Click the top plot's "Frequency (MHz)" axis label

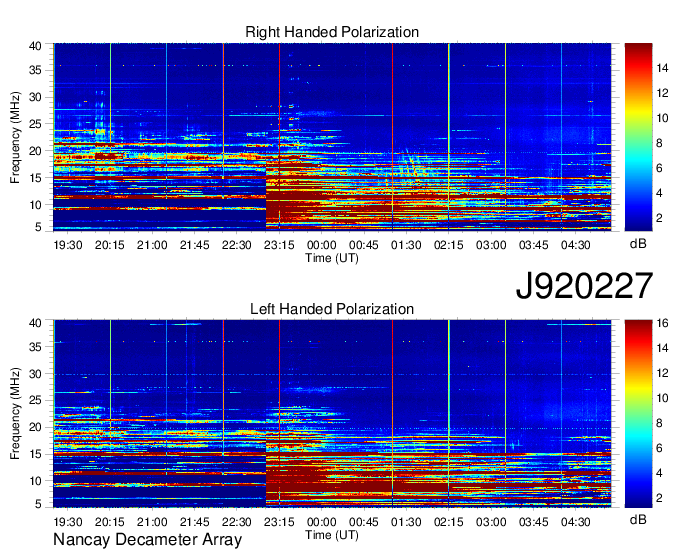(15, 137)
